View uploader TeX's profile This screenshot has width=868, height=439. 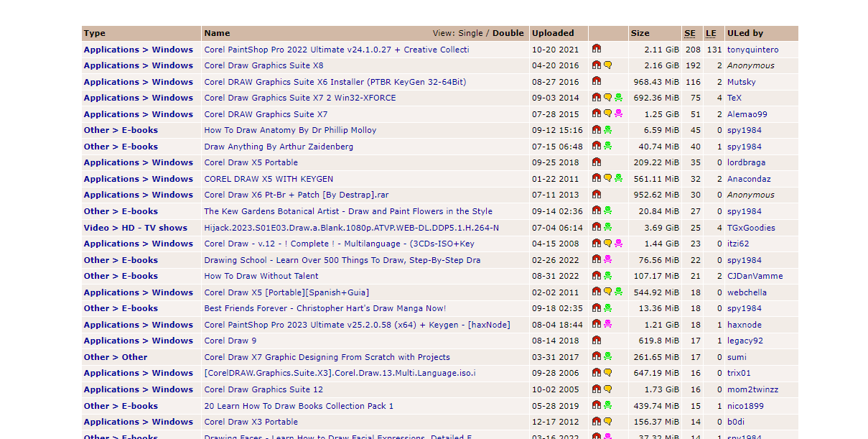coord(734,98)
